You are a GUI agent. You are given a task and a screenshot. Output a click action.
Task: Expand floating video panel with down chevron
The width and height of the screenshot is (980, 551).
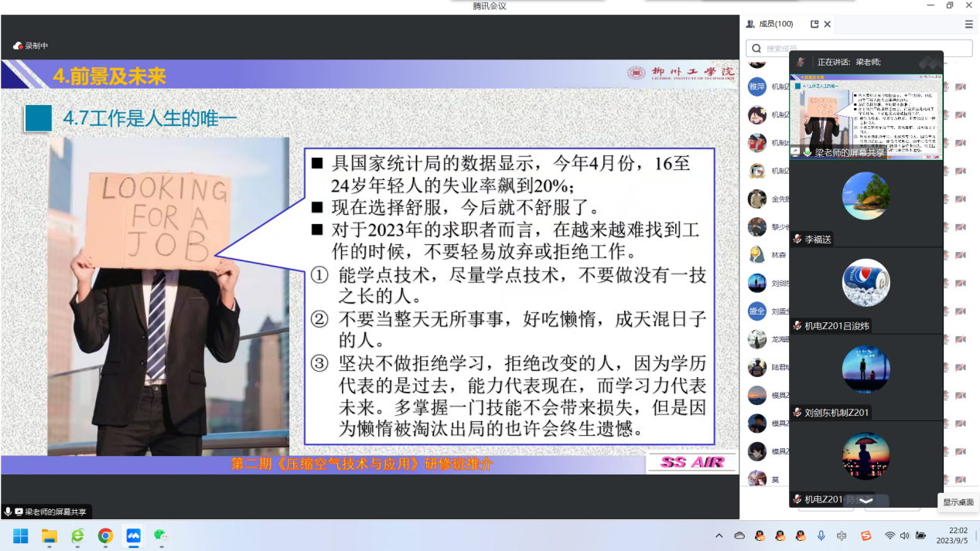[x=866, y=501]
